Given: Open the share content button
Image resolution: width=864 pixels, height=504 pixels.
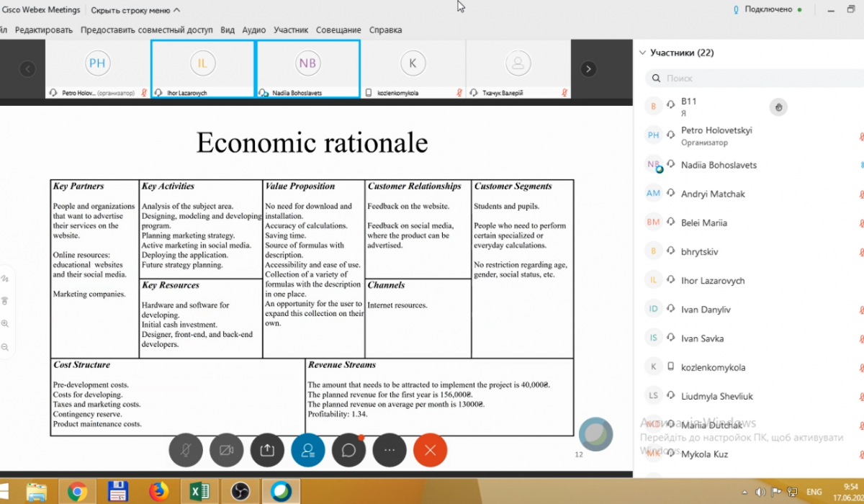Looking at the screenshot, I should (267, 450).
